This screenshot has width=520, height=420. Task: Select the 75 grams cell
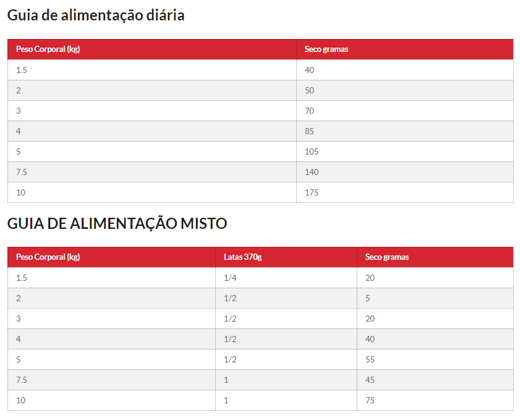point(370,400)
